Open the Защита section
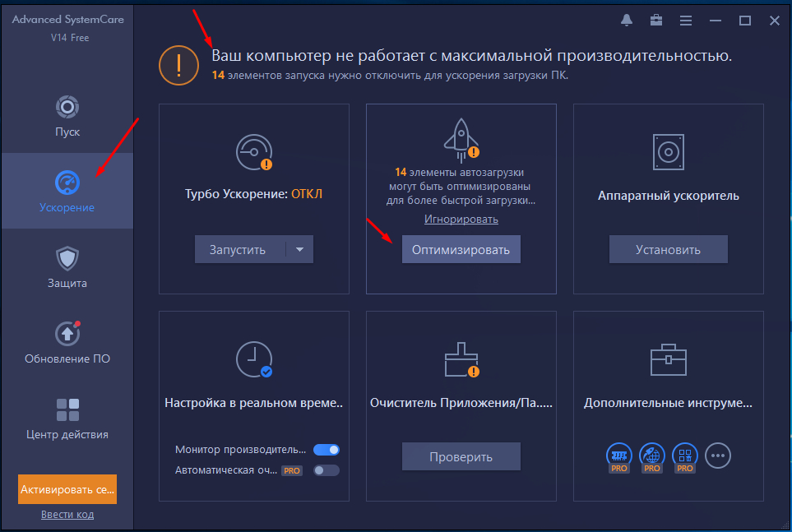The width and height of the screenshot is (792, 532). tap(67, 266)
